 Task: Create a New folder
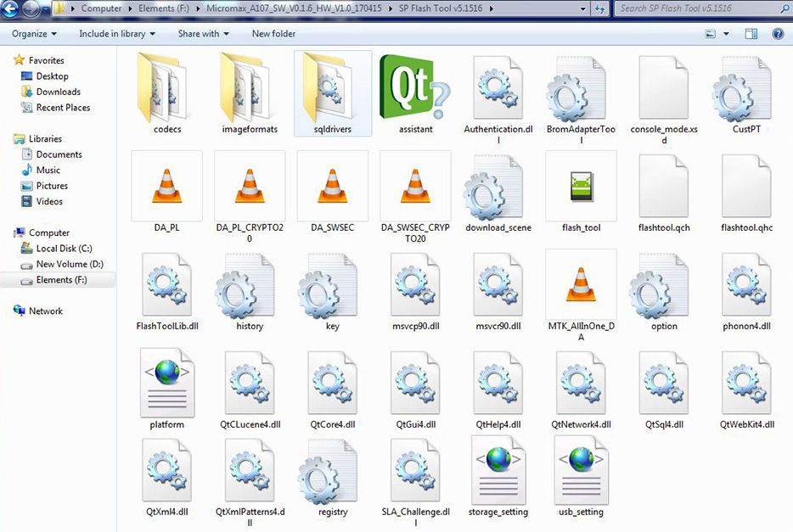coord(273,33)
